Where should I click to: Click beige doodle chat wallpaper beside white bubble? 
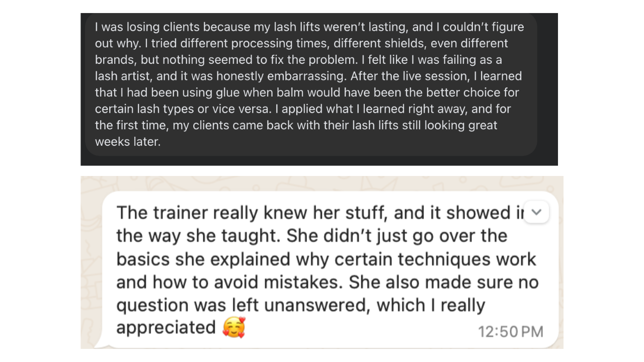(x=91, y=251)
